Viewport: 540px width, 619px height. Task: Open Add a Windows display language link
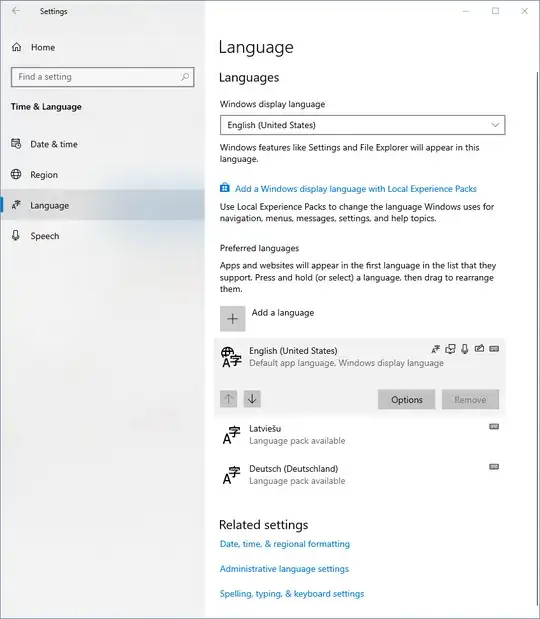point(356,189)
